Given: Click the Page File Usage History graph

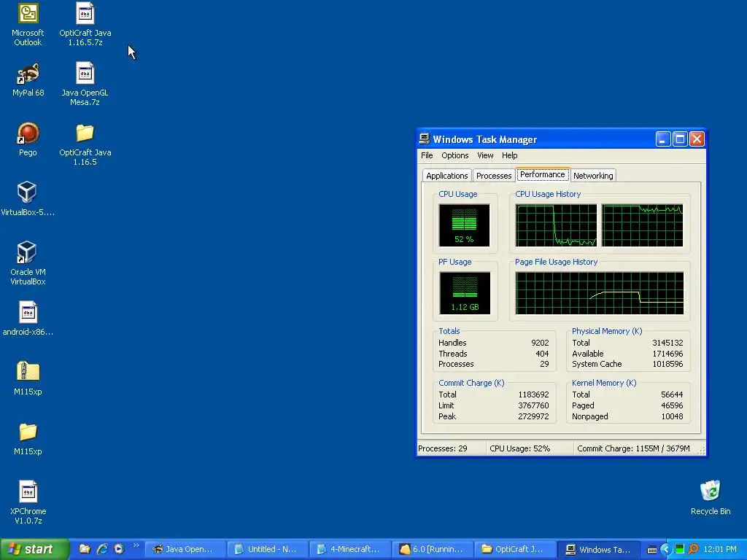Looking at the screenshot, I should click(600, 293).
